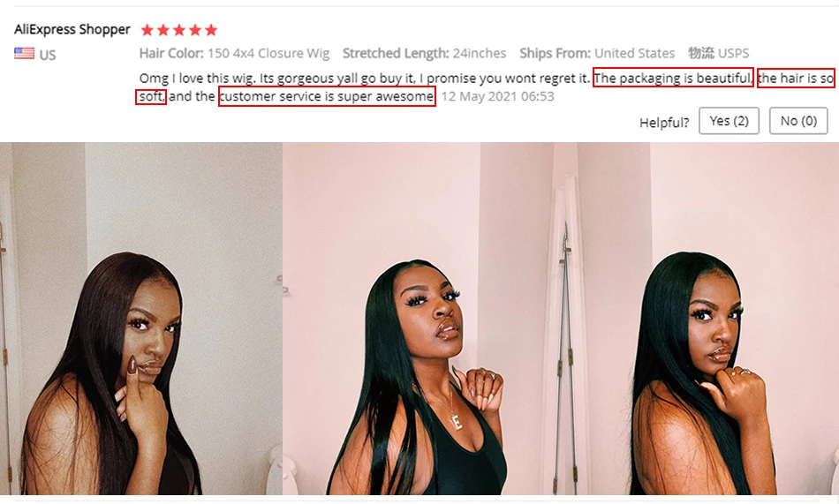Open the middle review photo thumbnail
839x504 pixels.
coord(423,319)
